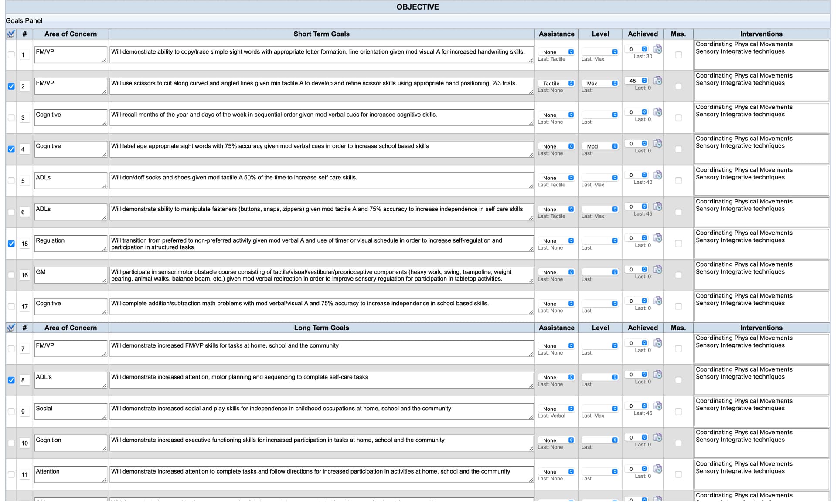
Task: Edit sight words labeling goal text in goal 4
Action: point(322,149)
